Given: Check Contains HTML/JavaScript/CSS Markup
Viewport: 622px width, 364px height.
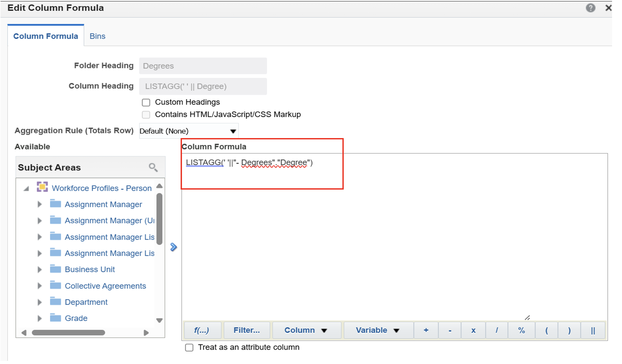Looking at the screenshot, I should 146,115.
